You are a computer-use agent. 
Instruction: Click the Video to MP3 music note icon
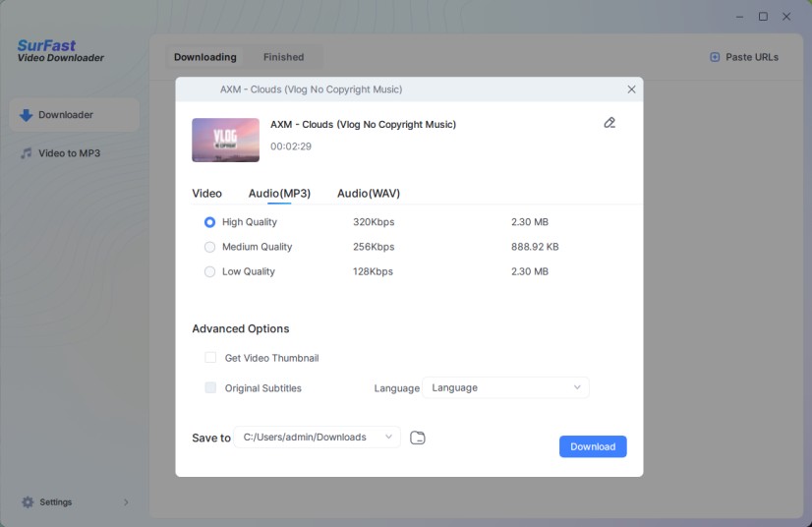[26, 153]
